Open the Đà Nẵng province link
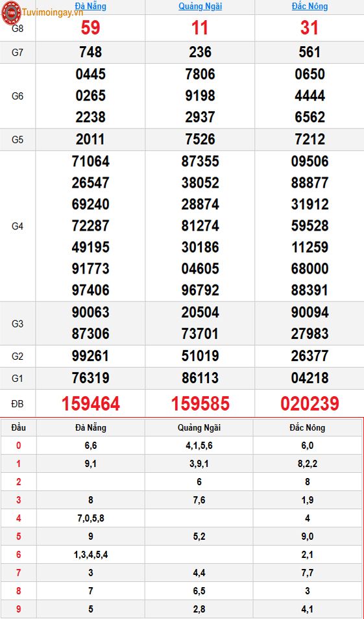This screenshot has width=364, height=619. coord(90,6)
